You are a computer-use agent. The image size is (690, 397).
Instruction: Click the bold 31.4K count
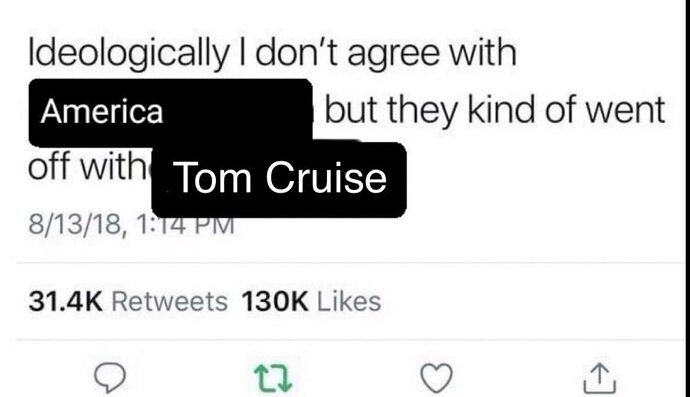pyautogui.click(x=66, y=302)
